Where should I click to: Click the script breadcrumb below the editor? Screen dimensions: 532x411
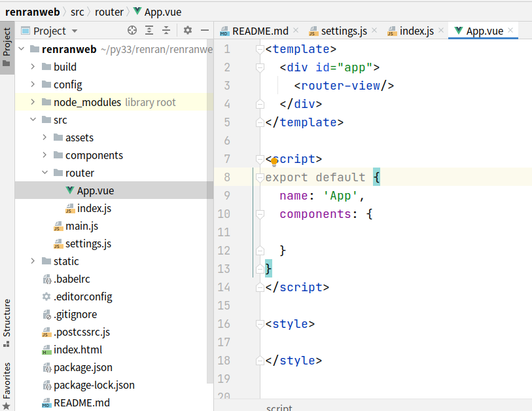(x=279, y=407)
